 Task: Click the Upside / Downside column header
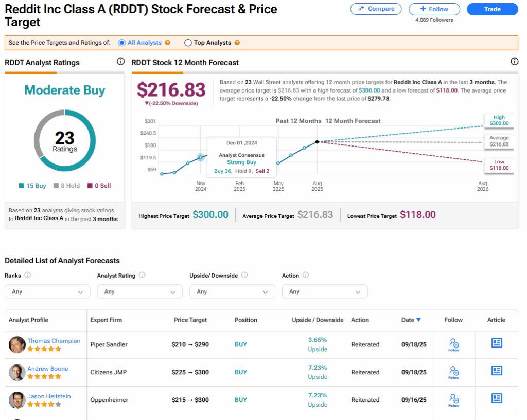pos(318,320)
